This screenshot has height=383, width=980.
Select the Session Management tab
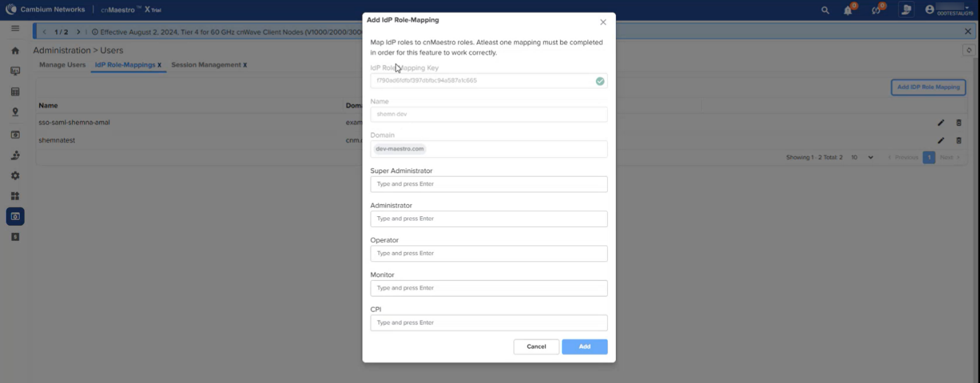(x=206, y=65)
